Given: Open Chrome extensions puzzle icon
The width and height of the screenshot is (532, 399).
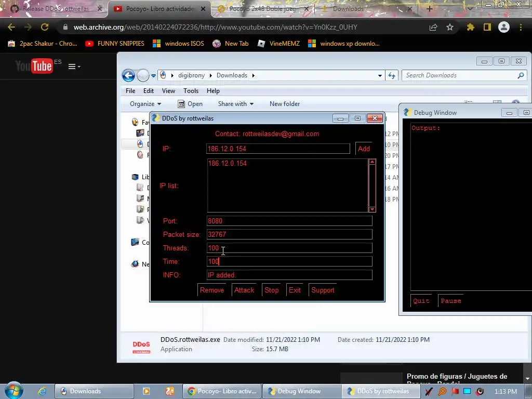Looking at the screenshot, I should point(470,27).
